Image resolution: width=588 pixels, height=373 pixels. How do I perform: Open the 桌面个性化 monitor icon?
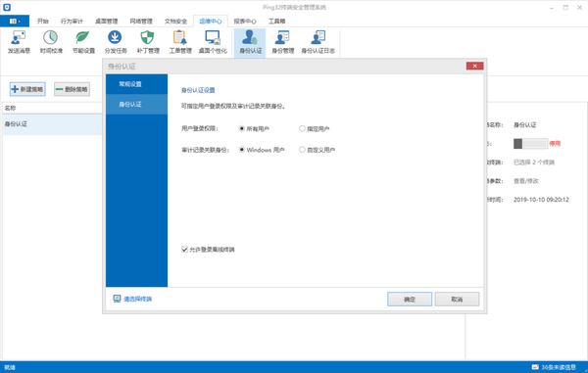click(213, 42)
